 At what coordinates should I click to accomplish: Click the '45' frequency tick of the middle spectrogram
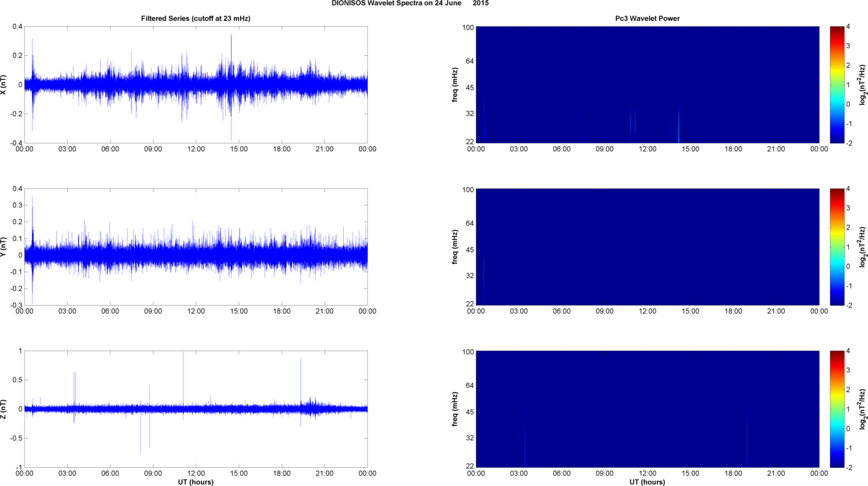pyautogui.click(x=470, y=250)
